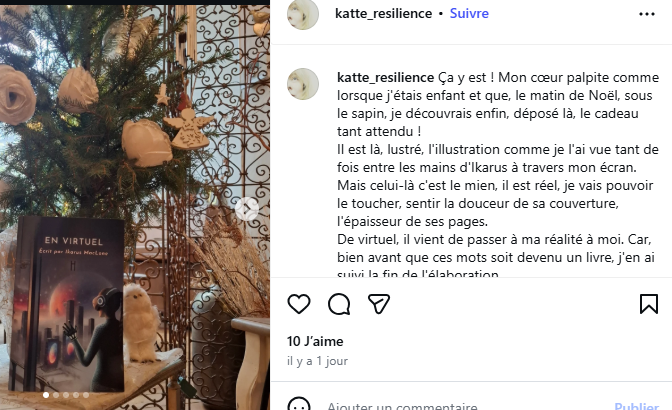Jump to the last carousel dot indicator
This screenshot has height=410, width=672.
point(86,395)
